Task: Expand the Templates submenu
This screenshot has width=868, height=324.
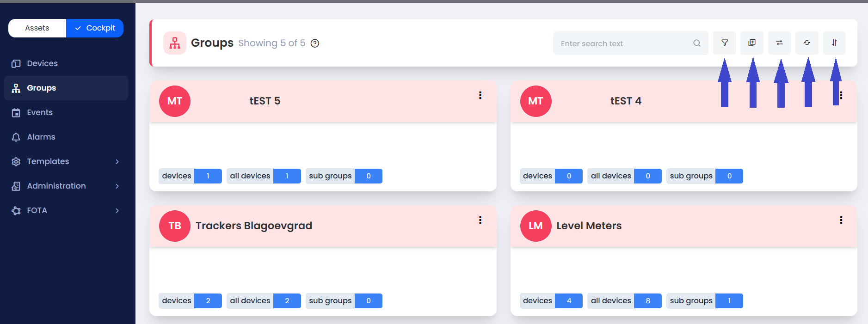Action: (117, 162)
